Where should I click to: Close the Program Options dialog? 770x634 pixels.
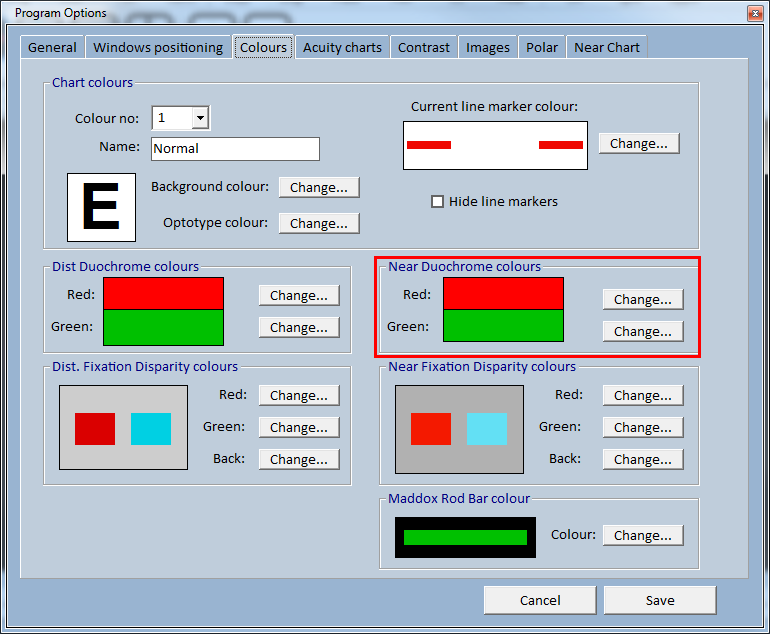tap(752, 13)
